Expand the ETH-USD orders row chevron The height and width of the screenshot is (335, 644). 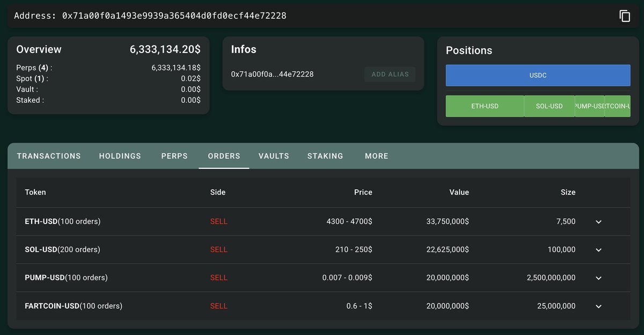[x=598, y=222]
